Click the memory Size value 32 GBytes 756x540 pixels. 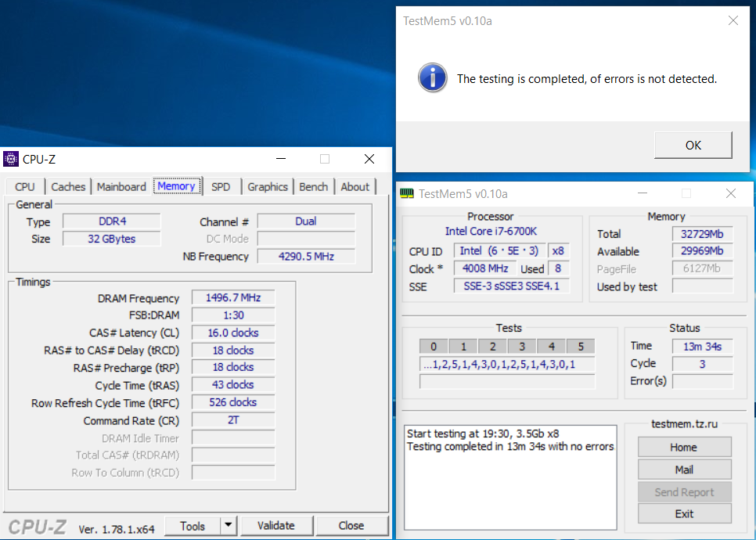(112, 239)
